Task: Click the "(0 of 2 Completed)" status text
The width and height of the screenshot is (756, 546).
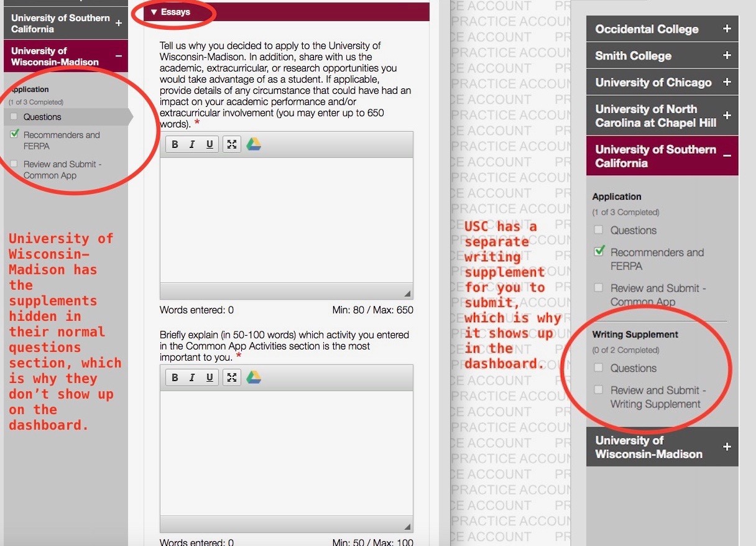Action: pos(626,350)
